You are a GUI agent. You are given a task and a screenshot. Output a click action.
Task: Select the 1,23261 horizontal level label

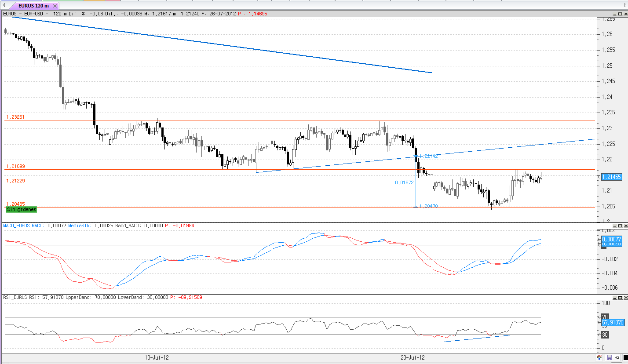[x=15, y=117]
